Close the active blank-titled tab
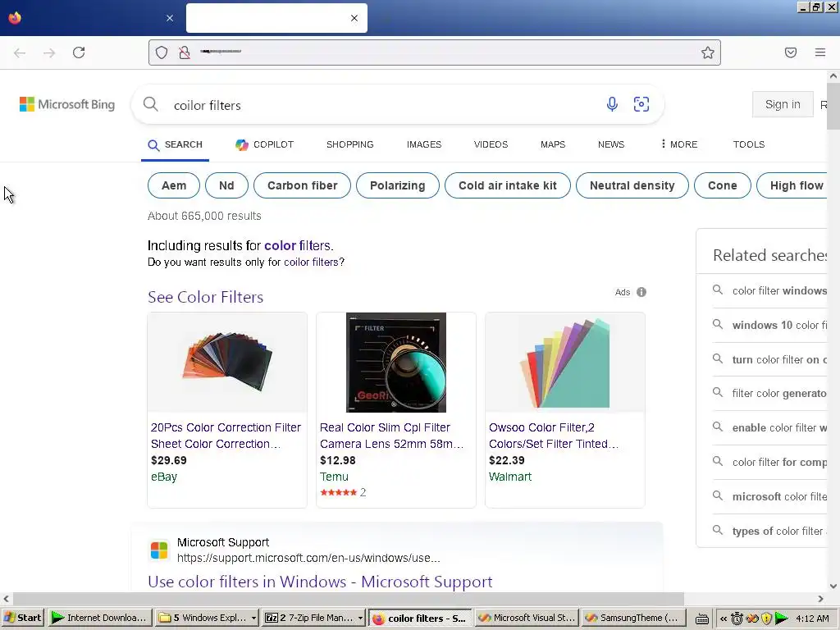 click(x=354, y=18)
